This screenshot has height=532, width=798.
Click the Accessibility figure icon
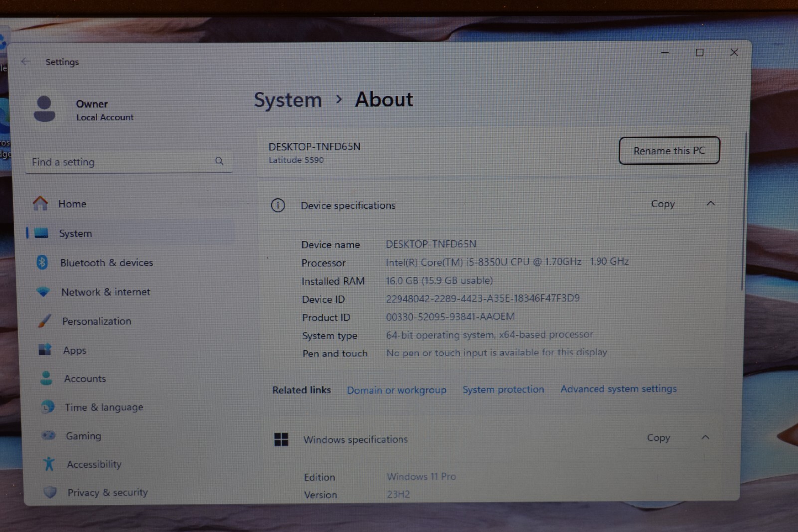coord(49,464)
